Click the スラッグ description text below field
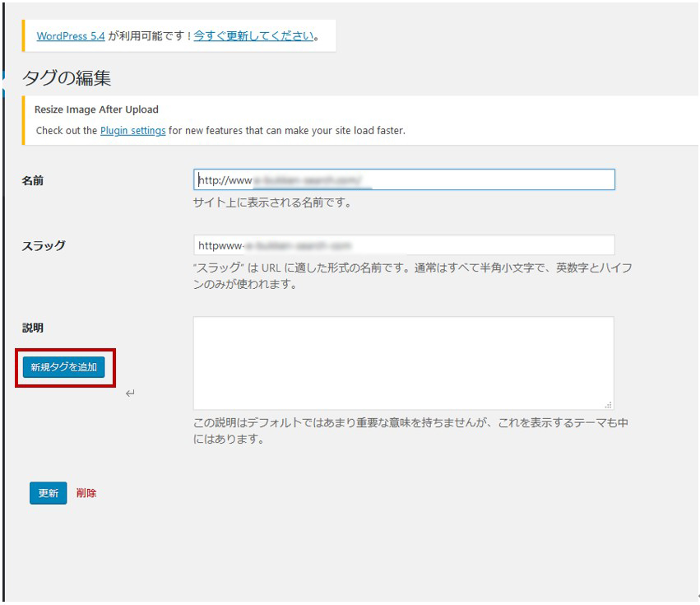This screenshot has height=605, width=700. tap(411, 277)
